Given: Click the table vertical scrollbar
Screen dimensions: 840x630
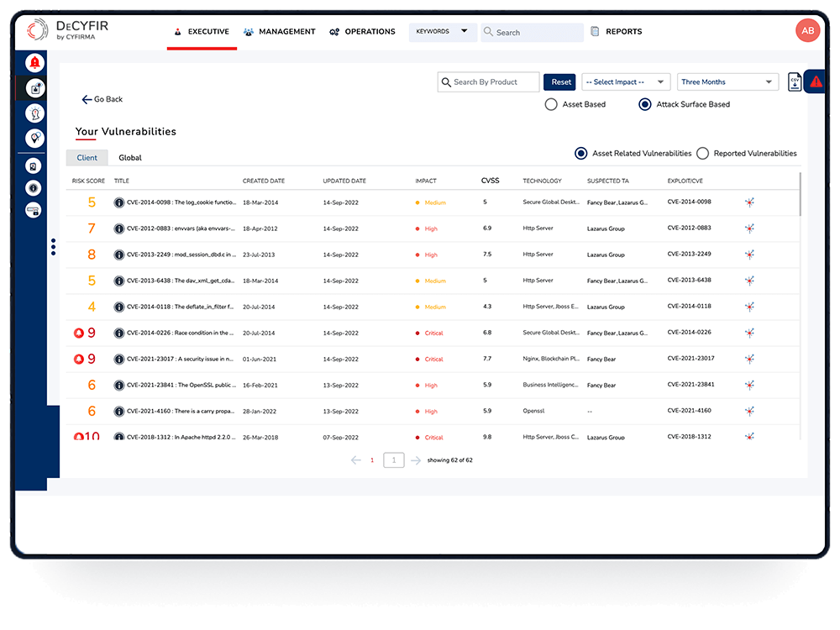Looking at the screenshot, I should [x=801, y=194].
